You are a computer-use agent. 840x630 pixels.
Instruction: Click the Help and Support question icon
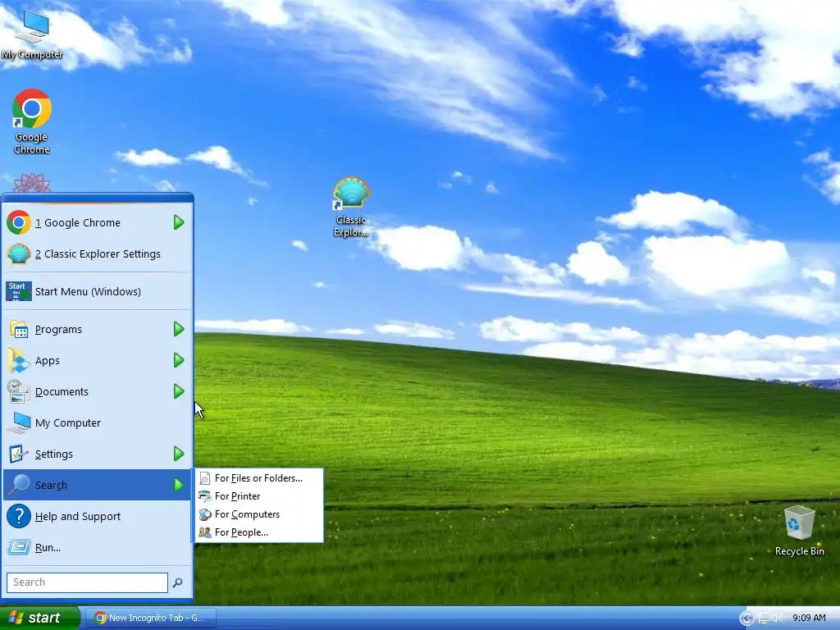(19, 517)
